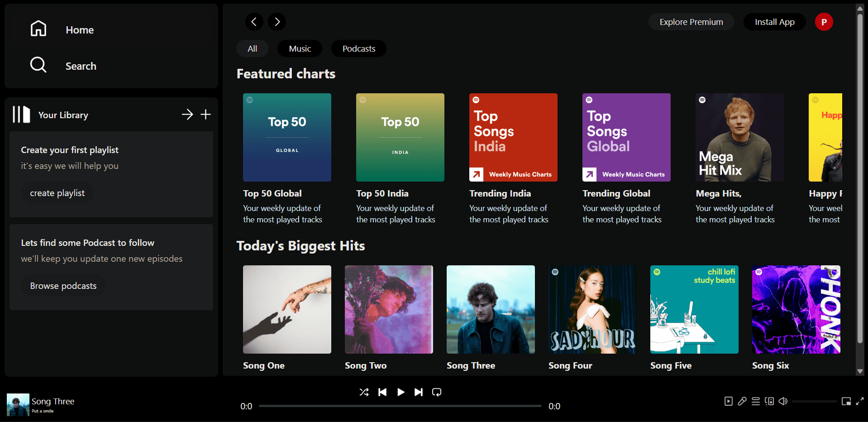Open Home from the sidebar label
This screenshot has height=422, width=868.
[x=80, y=30]
